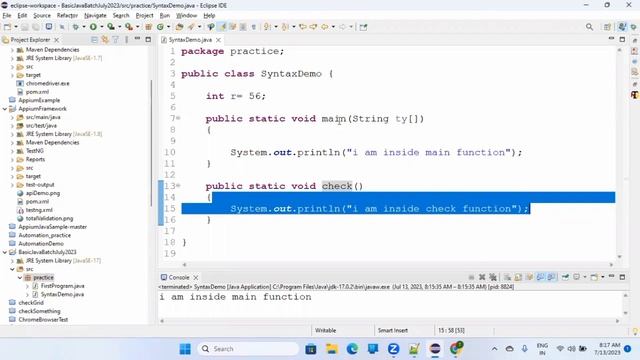This screenshot has width=640, height=360.
Task: Select chromedriver.exe in Project Explorer
Action: 47,83
